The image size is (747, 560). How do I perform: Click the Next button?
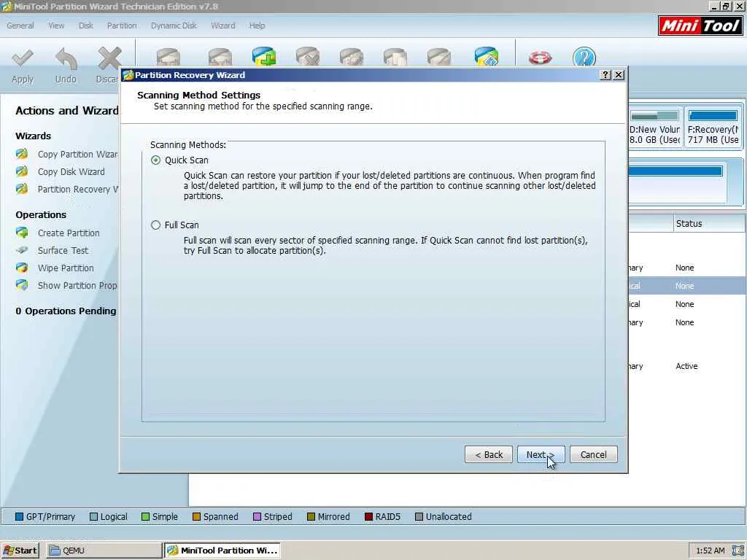[x=541, y=454]
